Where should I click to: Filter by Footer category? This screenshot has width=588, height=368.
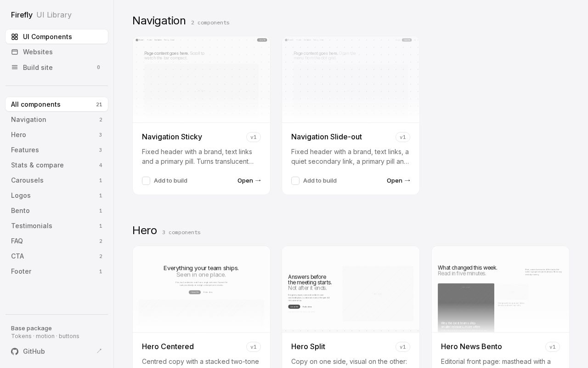coord(57,271)
